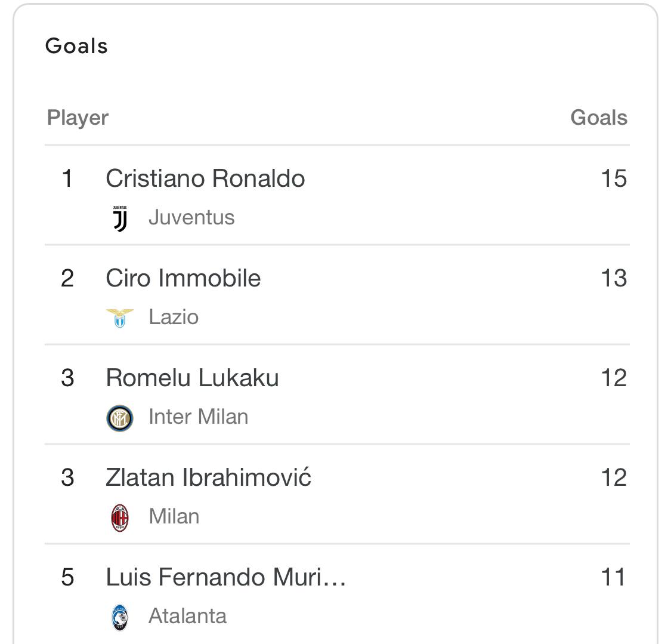Click the Goals card title
The image size is (671, 644).
(x=76, y=46)
